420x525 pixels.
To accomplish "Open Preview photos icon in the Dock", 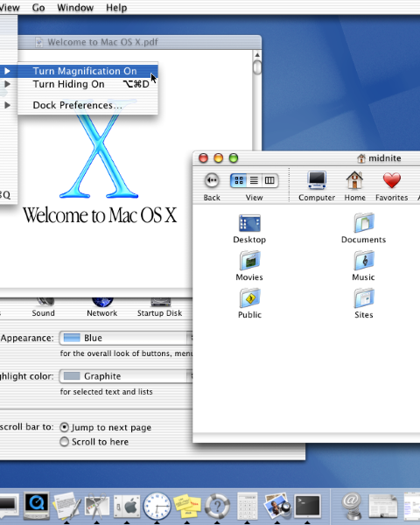I will [277, 506].
